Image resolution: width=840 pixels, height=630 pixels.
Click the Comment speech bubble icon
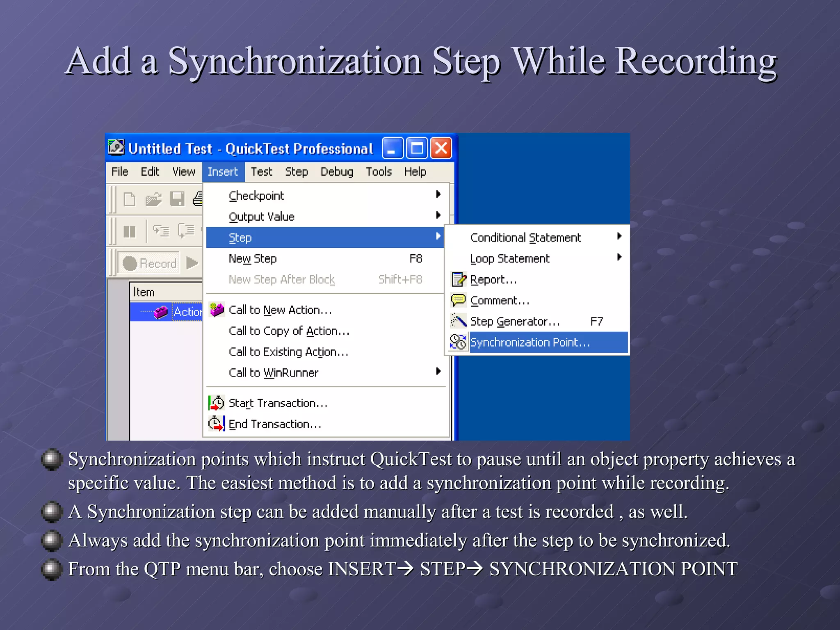coord(459,300)
